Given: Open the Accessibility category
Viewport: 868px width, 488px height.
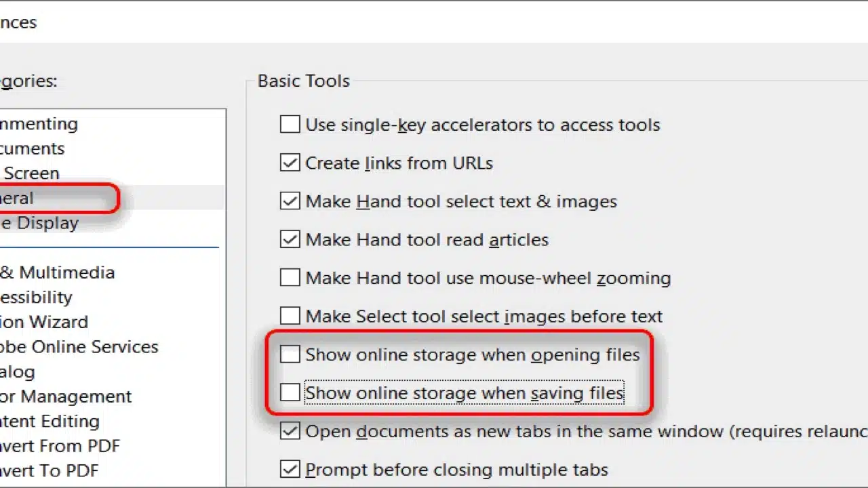Looking at the screenshot, I should click(x=36, y=298).
